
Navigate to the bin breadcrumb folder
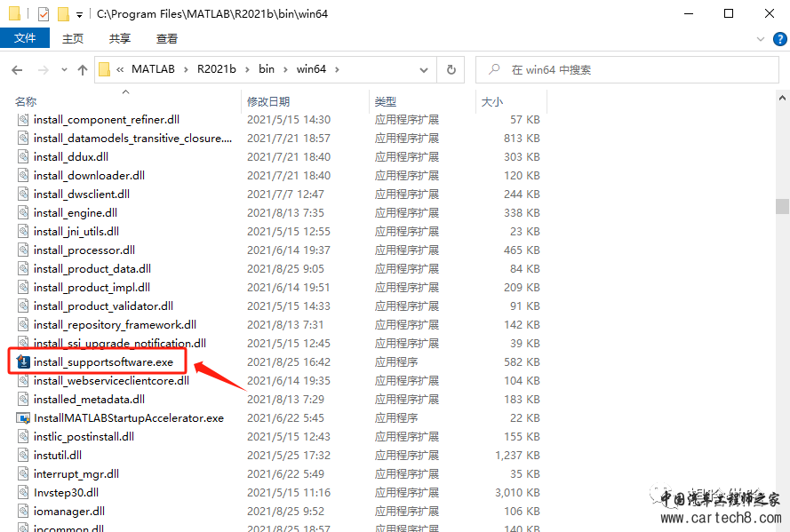[x=267, y=69]
